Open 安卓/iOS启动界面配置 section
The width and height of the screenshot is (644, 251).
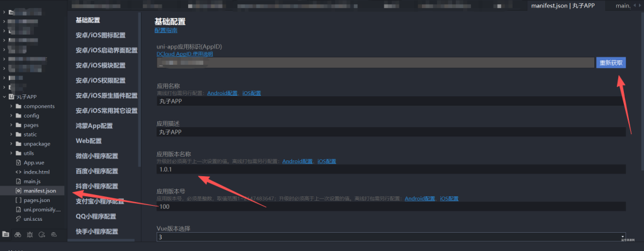tap(106, 50)
